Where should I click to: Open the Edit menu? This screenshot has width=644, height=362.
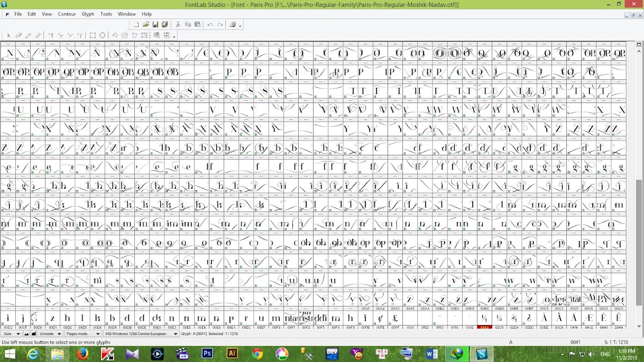(32, 14)
